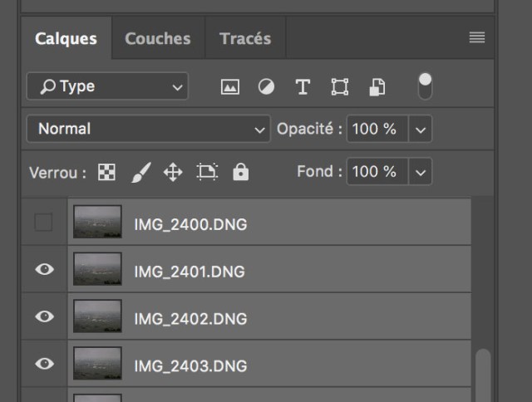The width and height of the screenshot is (532, 402).
Task: Open the Type filter dropdown
Action: (107, 86)
